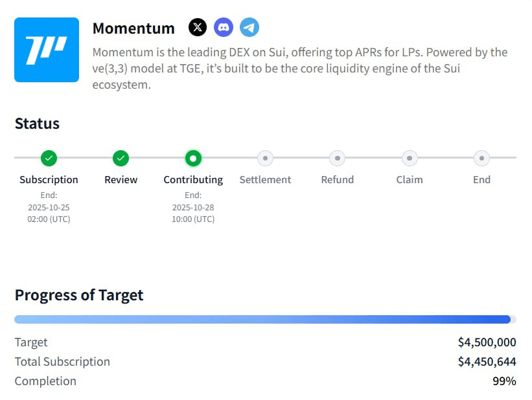
Task: Click the Review step green checkmark
Action: coord(121,157)
